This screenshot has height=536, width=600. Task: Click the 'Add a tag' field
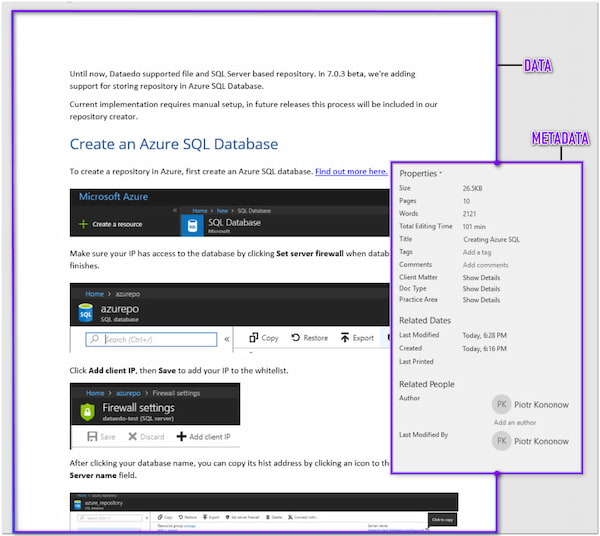pyautogui.click(x=482, y=252)
